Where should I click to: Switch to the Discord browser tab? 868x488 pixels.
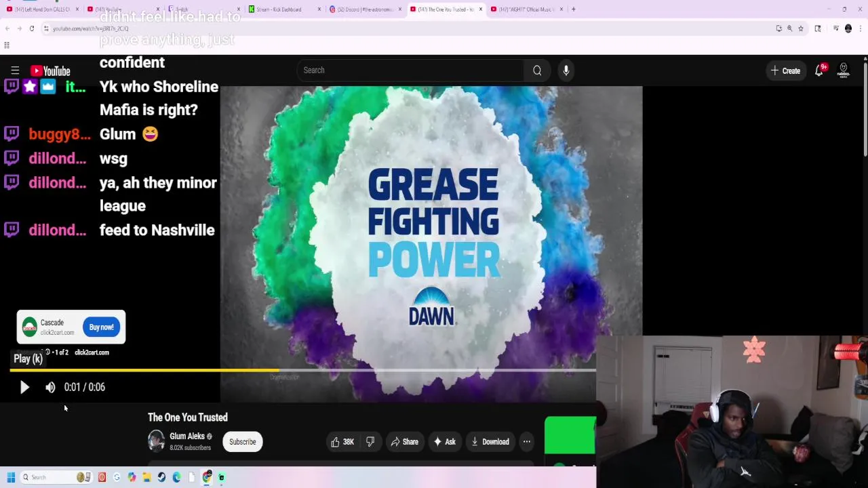coord(365,9)
